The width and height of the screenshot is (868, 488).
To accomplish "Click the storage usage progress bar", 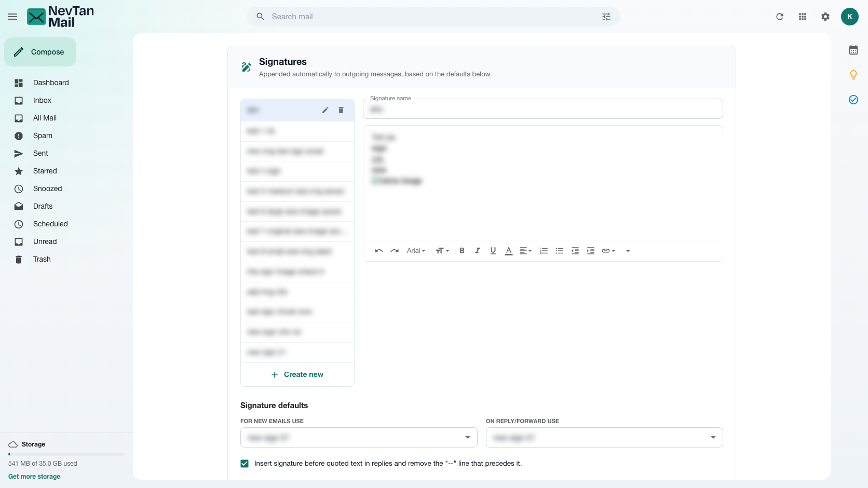I will 66,454.
